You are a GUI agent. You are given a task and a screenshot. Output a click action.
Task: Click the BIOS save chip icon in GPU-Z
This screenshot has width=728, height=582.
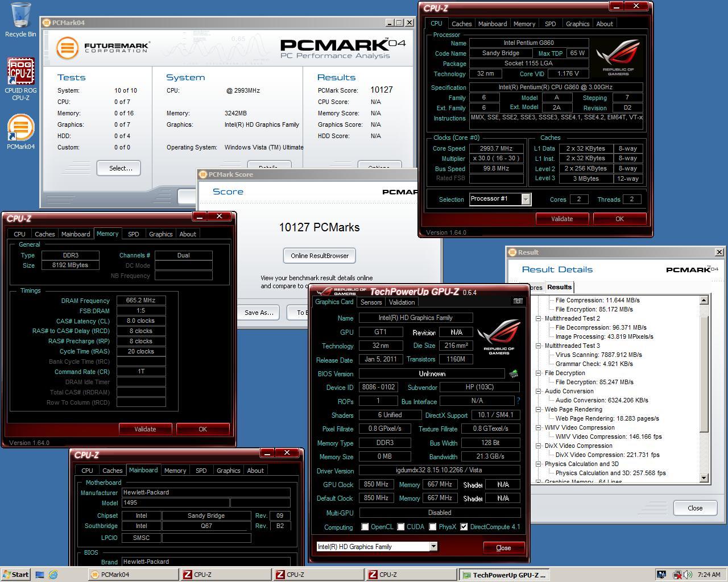point(513,373)
